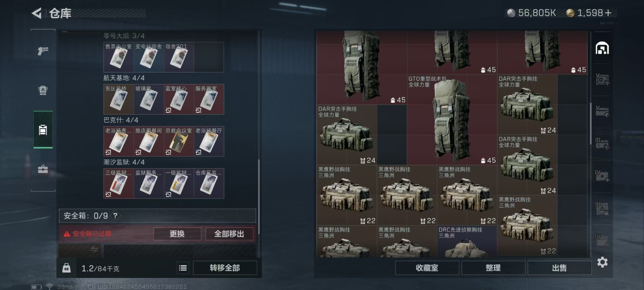This screenshot has width=644, height=290.
Task: Open the backpack gear sidebar tab
Action: coord(43,90)
